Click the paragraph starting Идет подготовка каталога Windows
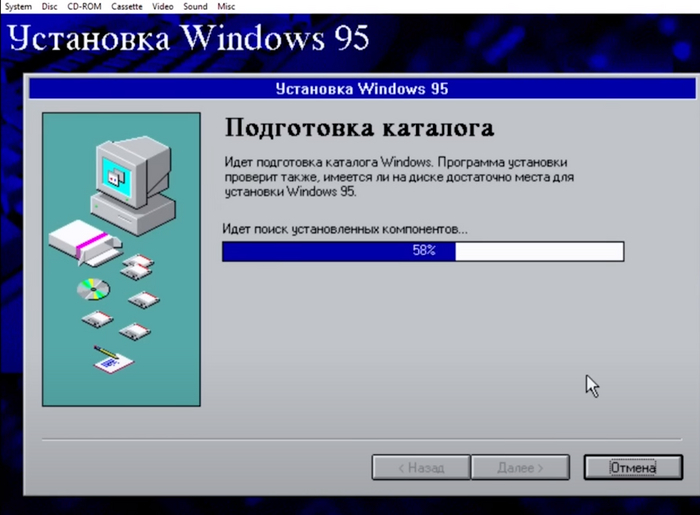The image size is (700, 515). [x=399, y=177]
